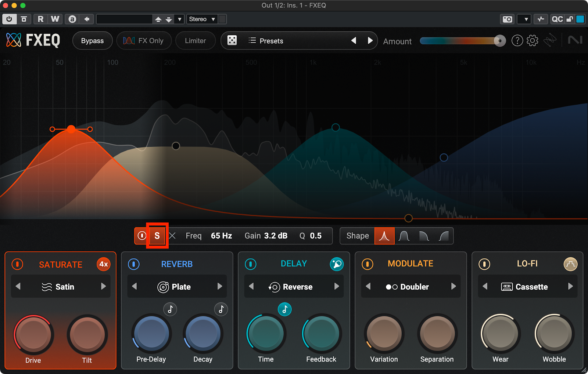Open the Presets list
588x374 pixels.
(266, 41)
